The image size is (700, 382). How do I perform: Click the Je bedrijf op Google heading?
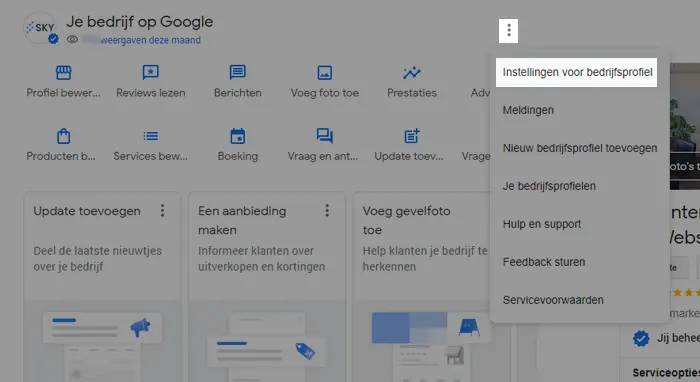140,22
